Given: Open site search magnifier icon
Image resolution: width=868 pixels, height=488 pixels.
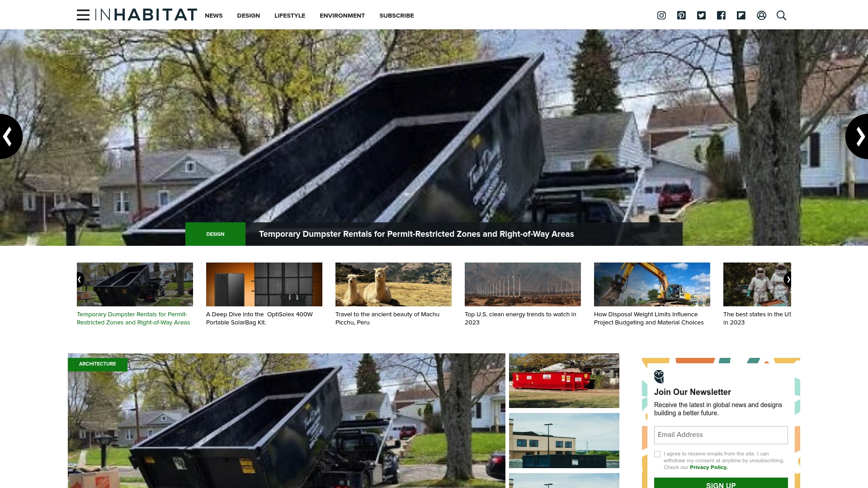Looking at the screenshot, I should [x=781, y=15].
